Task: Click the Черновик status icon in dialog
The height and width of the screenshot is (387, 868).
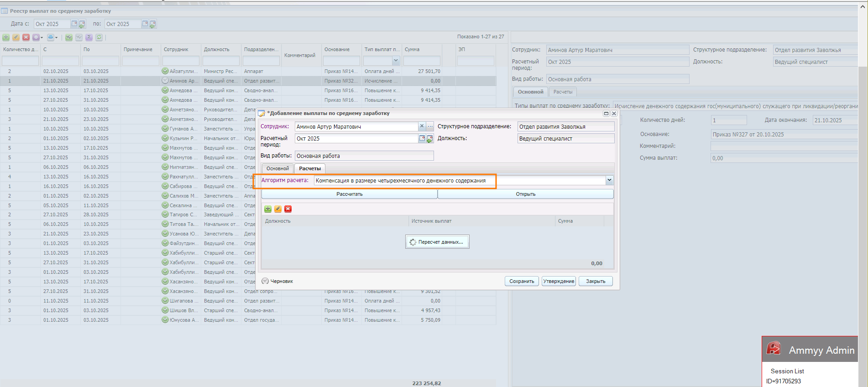Action: (265, 281)
